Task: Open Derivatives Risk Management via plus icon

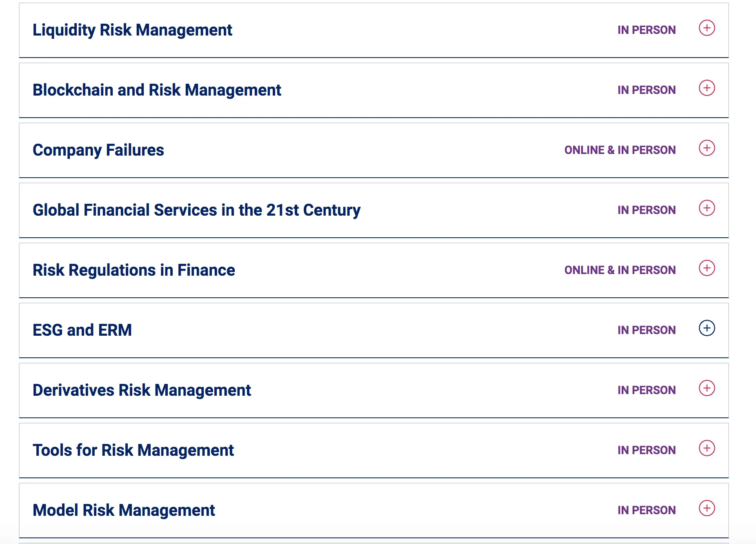Action: click(707, 388)
